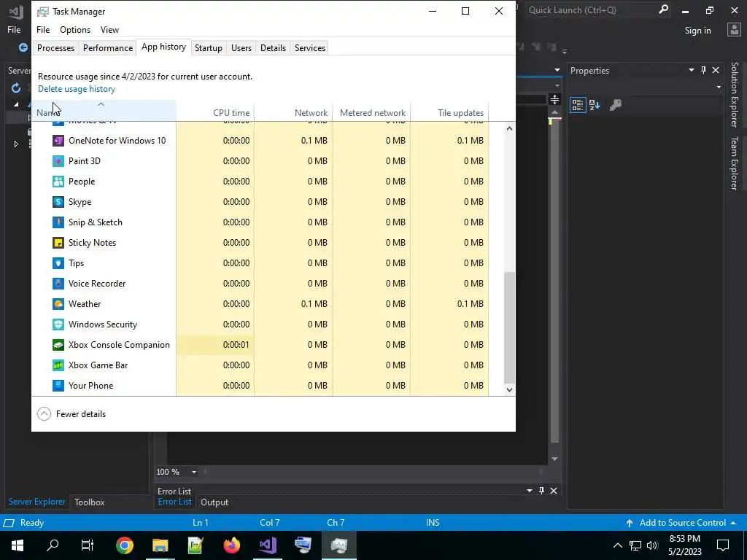
Task: Open Team Explorer side tab
Action: pos(735,163)
